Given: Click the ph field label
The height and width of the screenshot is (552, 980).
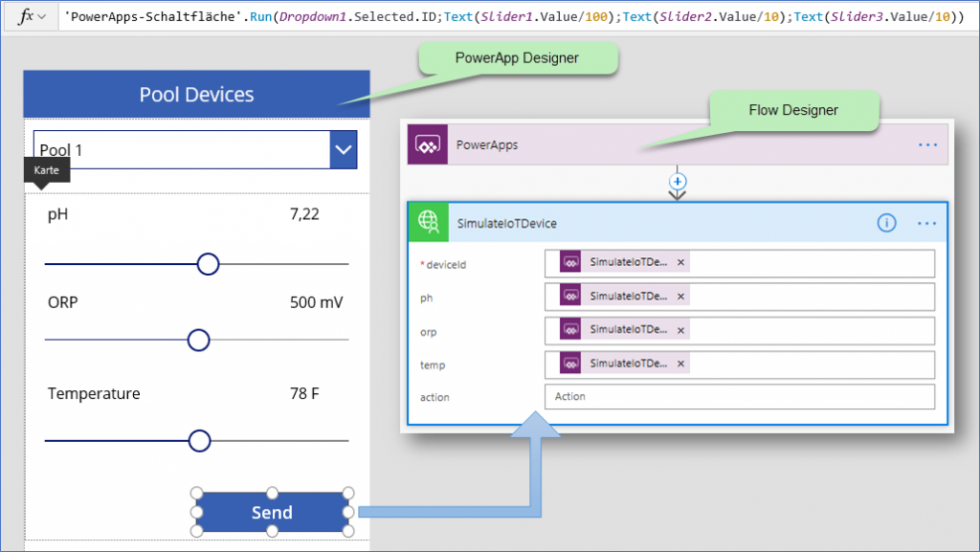Looking at the screenshot, I should 426,298.
